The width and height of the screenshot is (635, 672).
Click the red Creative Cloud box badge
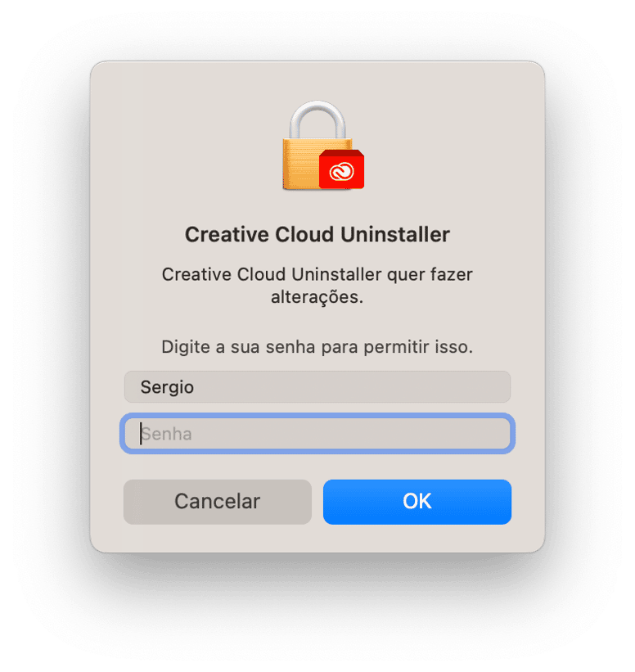[x=341, y=169]
